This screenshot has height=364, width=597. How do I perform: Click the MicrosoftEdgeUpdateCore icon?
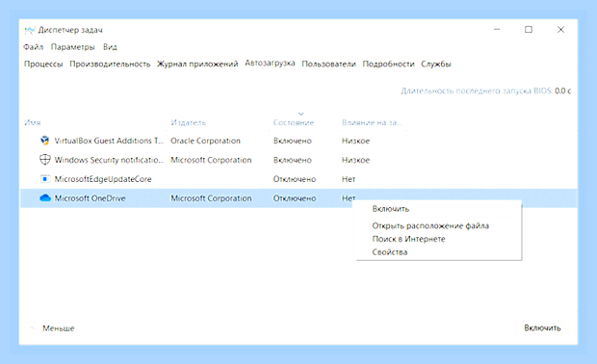pos(45,178)
